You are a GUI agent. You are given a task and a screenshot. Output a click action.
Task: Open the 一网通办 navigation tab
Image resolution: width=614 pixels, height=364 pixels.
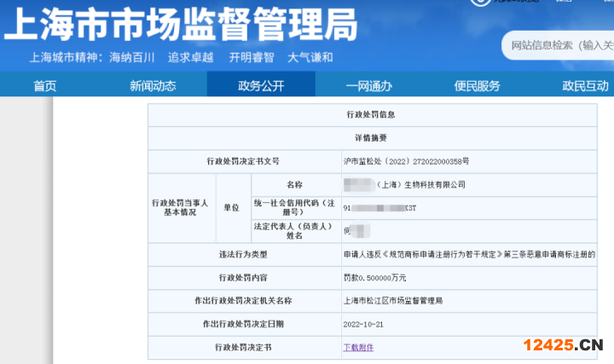click(369, 86)
